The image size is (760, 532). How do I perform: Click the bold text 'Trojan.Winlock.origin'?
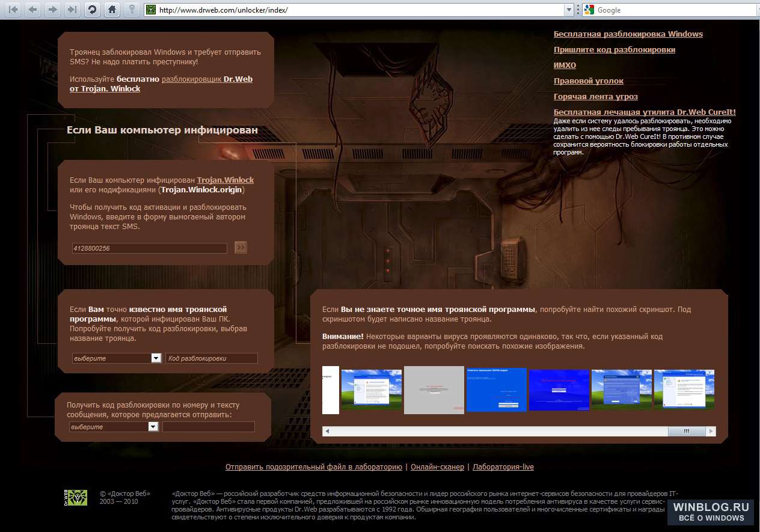[x=201, y=189]
